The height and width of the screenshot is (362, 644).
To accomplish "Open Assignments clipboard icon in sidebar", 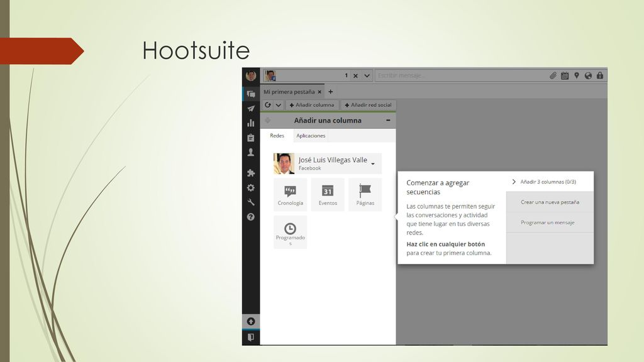I will click(251, 138).
